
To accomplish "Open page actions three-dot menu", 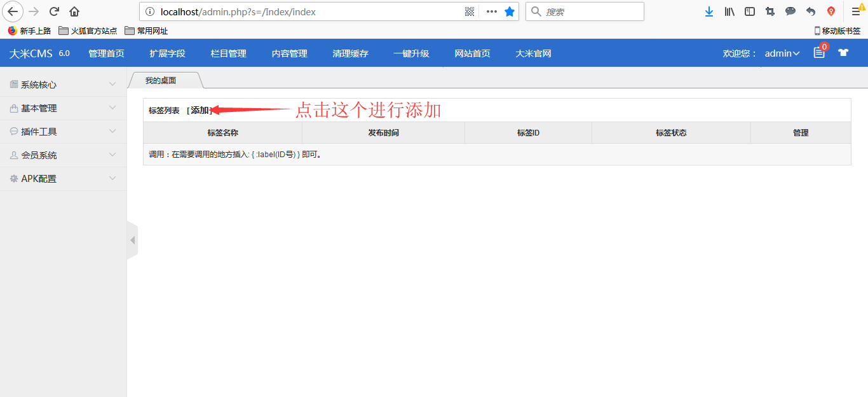I will click(x=491, y=11).
